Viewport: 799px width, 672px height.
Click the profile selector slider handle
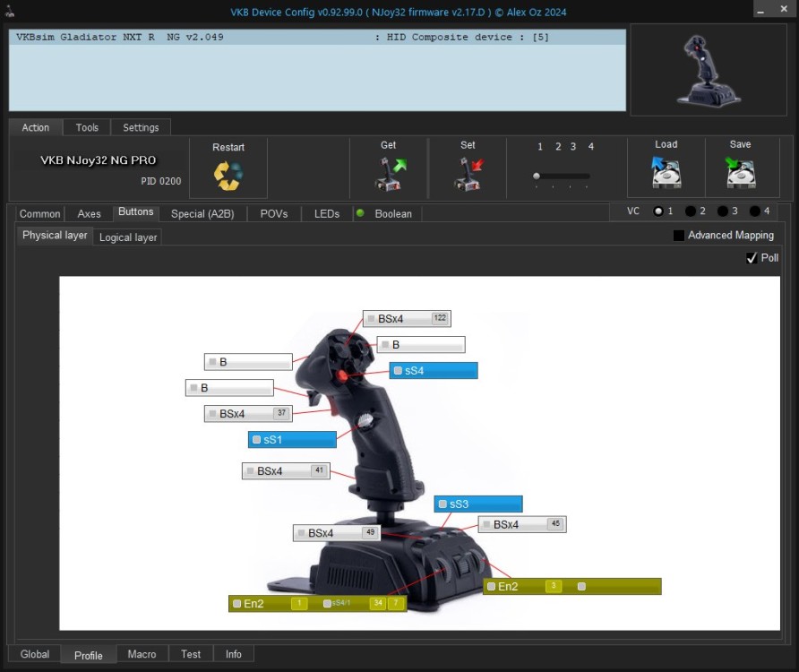(537, 176)
